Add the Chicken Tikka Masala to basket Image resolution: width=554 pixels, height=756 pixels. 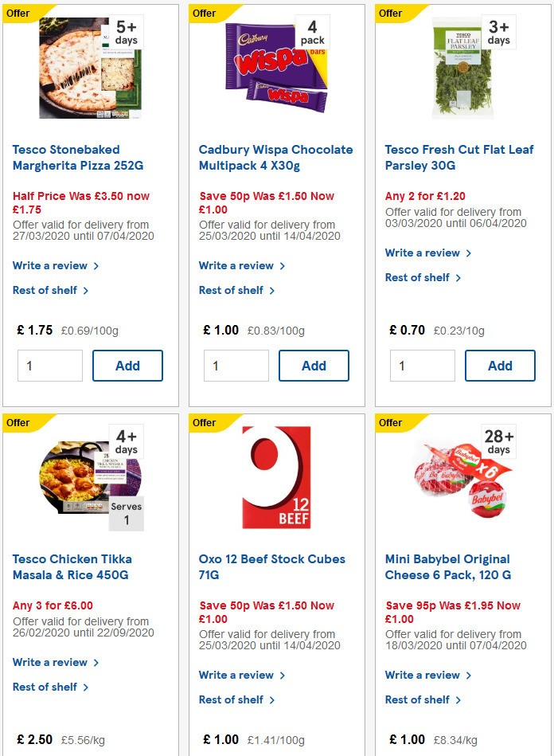coord(127,750)
